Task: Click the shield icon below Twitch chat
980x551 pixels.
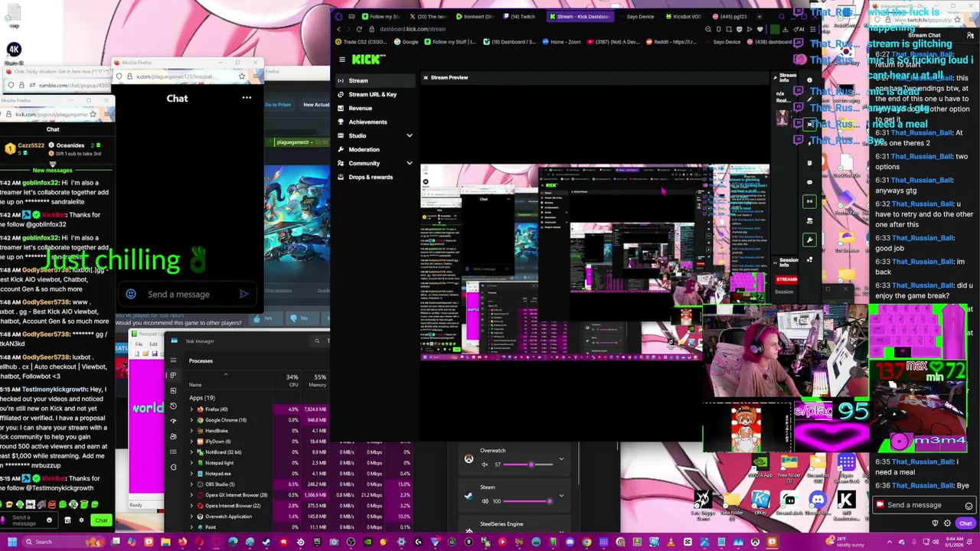Action: click(935, 523)
